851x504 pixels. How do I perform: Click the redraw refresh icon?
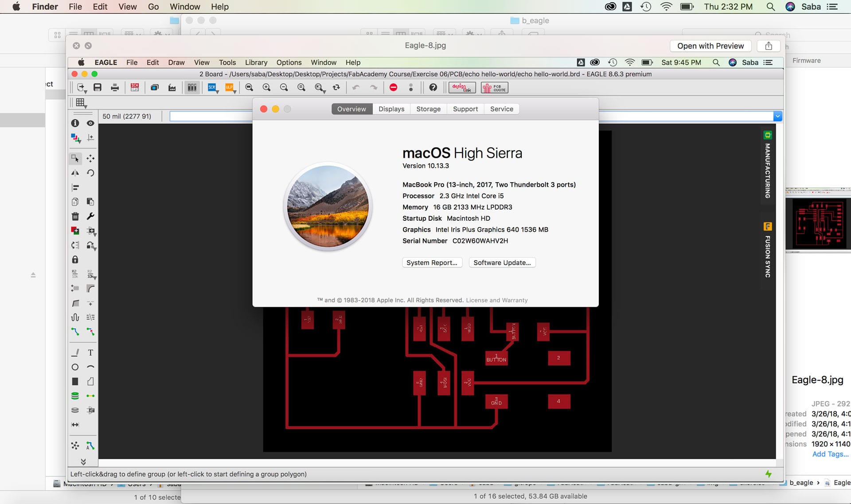click(x=336, y=87)
